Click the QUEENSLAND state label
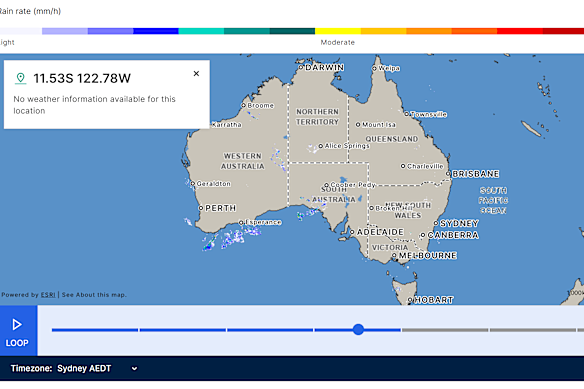This screenshot has height=389, width=584. point(391,139)
